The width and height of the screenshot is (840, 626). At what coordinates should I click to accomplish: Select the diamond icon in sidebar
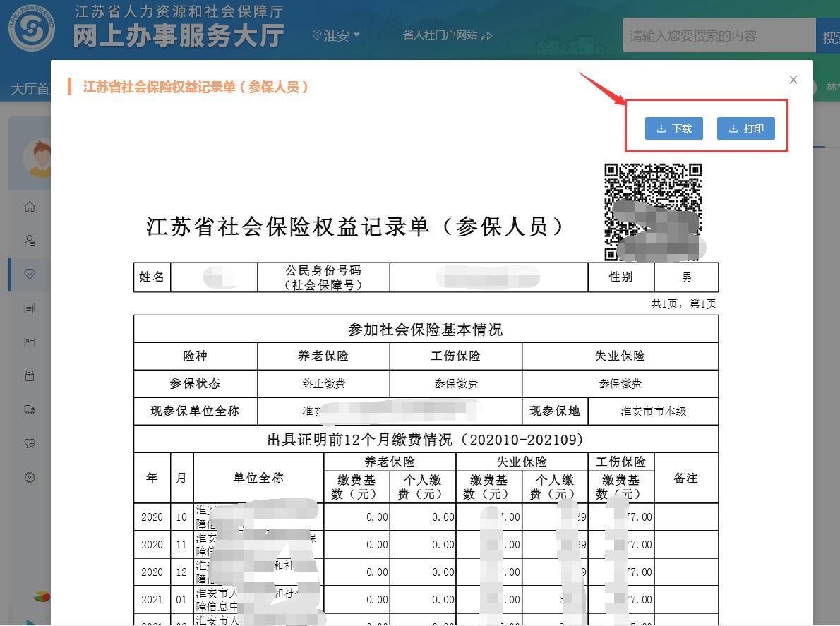(30, 275)
